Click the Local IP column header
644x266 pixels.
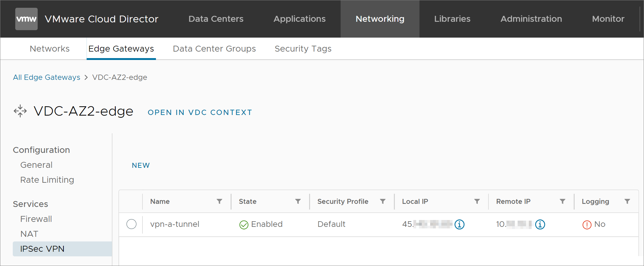click(415, 201)
